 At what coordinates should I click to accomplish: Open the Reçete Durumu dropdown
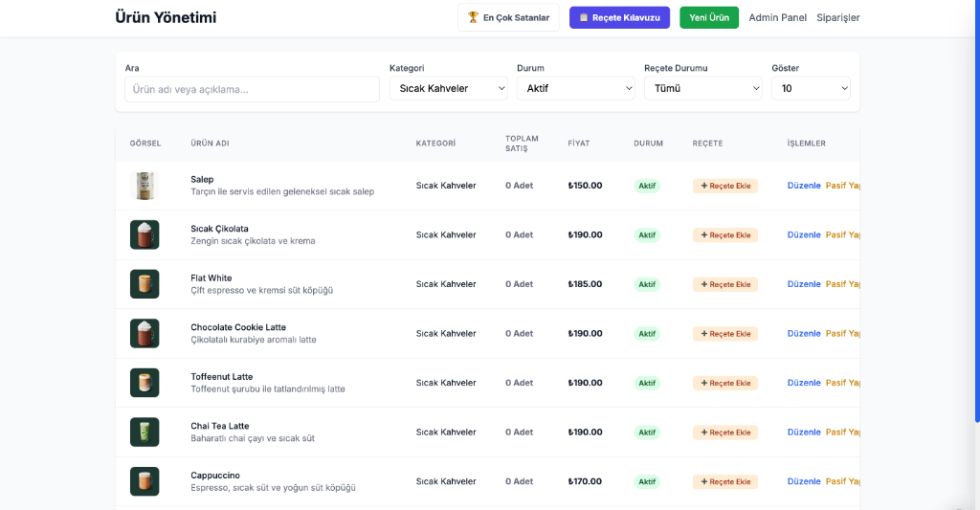(702, 88)
